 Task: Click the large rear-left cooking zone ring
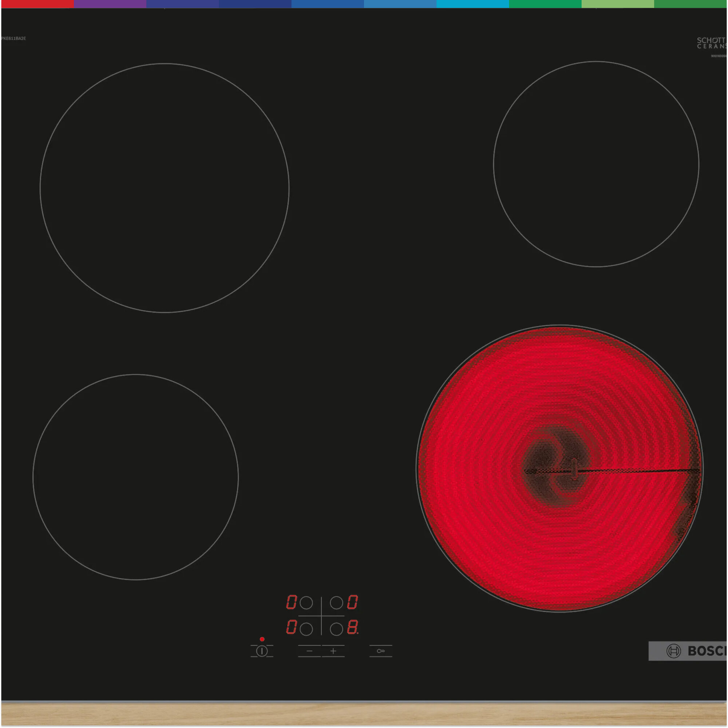(165, 188)
